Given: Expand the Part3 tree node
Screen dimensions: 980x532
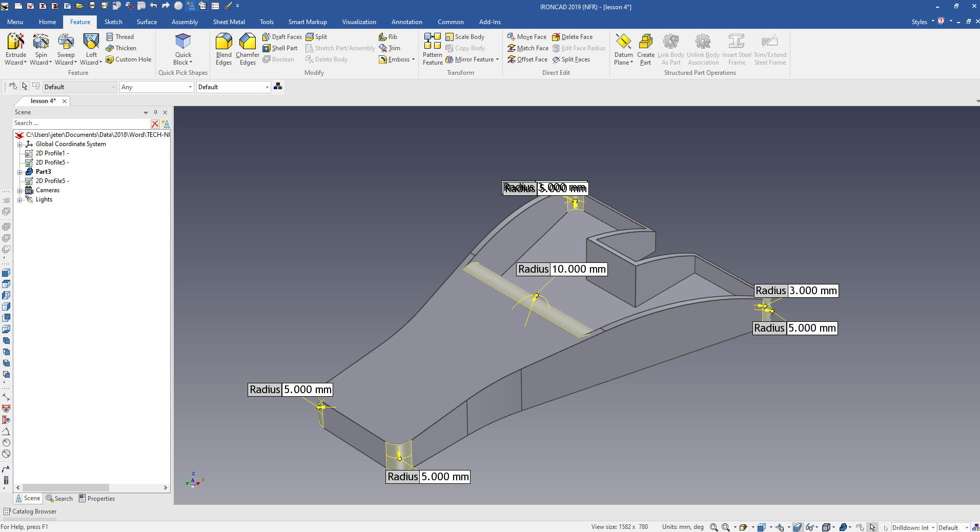Looking at the screenshot, I should 20,172.
